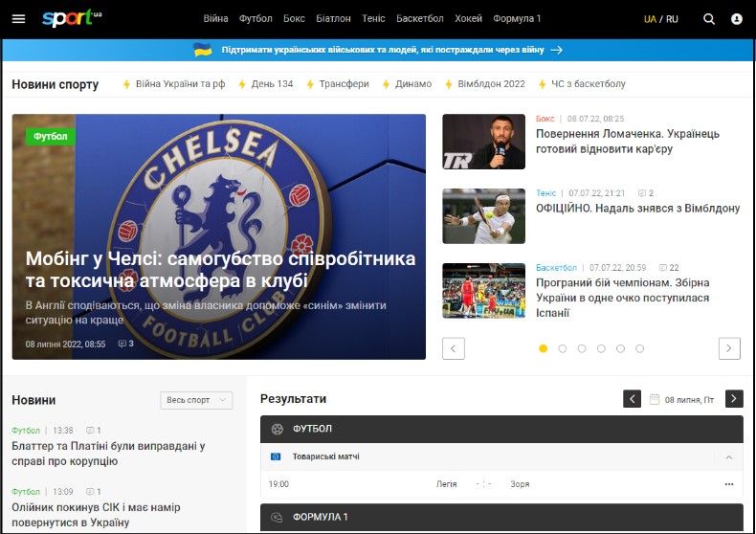Screen dimensions: 756x534
Task: Open the ФУТБОЛ results section header
Action: tap(501, 429)
